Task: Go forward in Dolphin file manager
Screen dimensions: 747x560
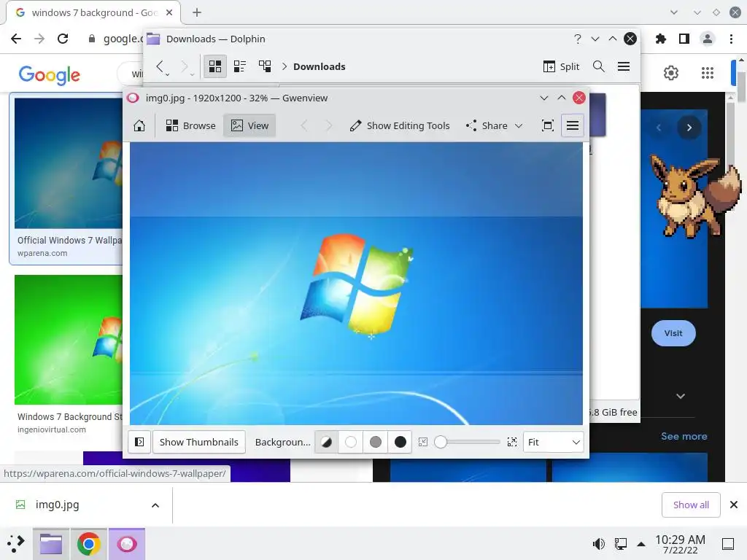Action: coord(185,66)
